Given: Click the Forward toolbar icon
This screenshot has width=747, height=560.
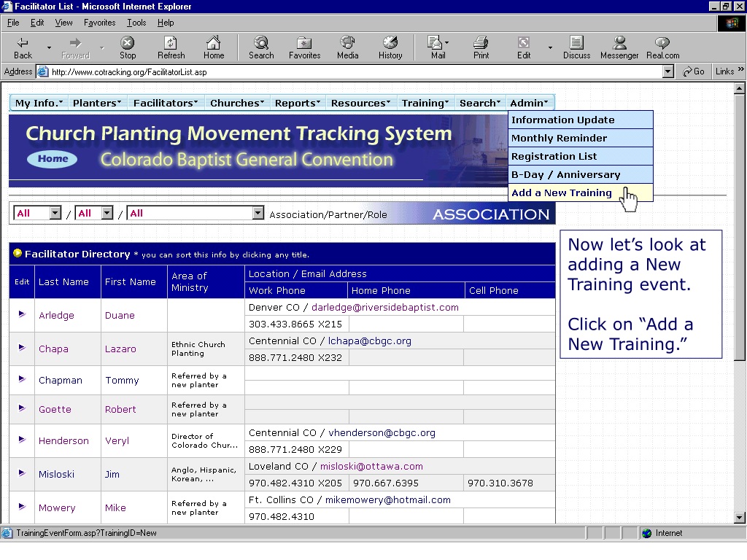Looking at the screenshot, I should [75, 47].
